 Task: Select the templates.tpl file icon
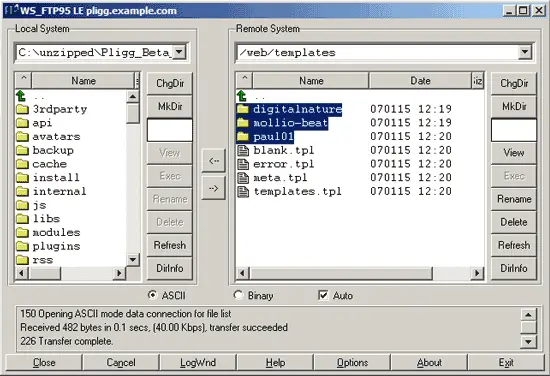243,192
